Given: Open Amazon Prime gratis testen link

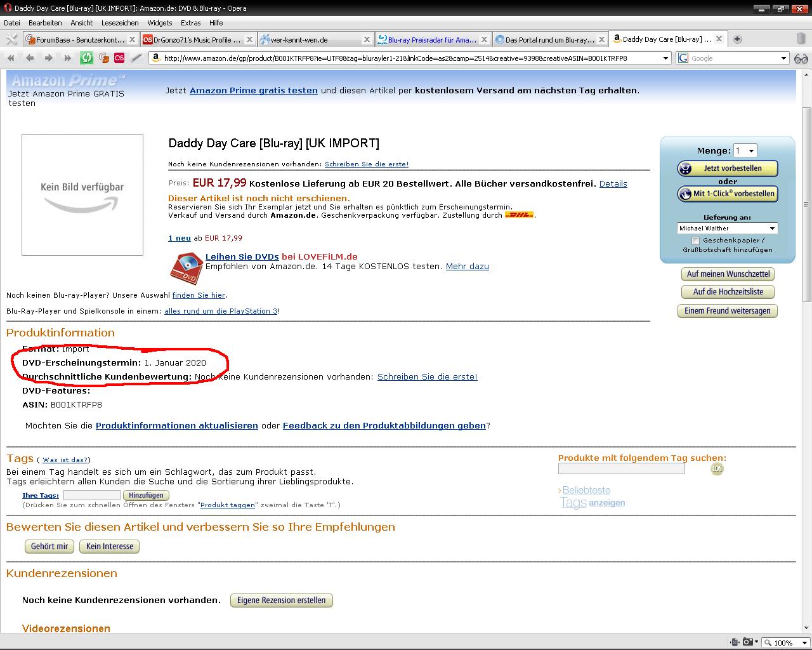Looking at the screenshot, I should [254, 90].
